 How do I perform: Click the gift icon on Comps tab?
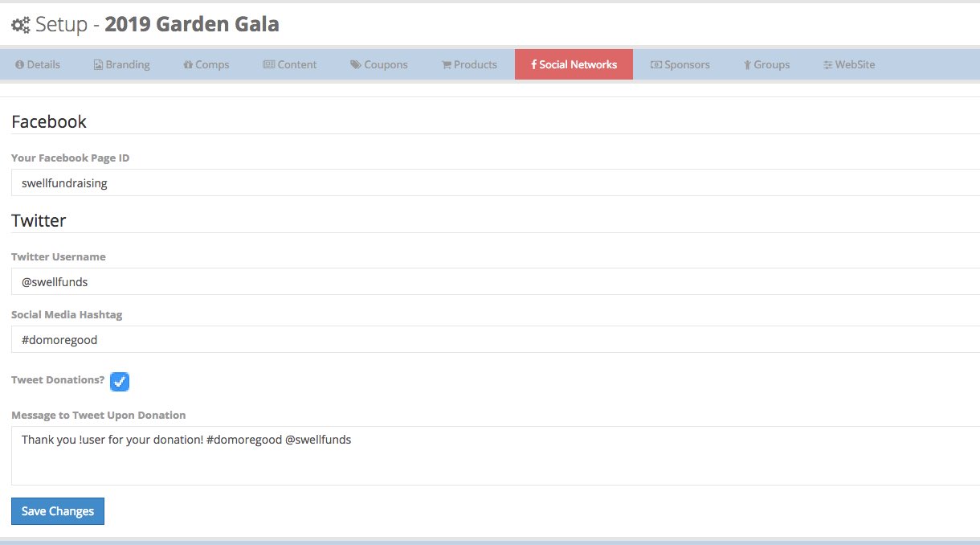[x=188, y=65]
